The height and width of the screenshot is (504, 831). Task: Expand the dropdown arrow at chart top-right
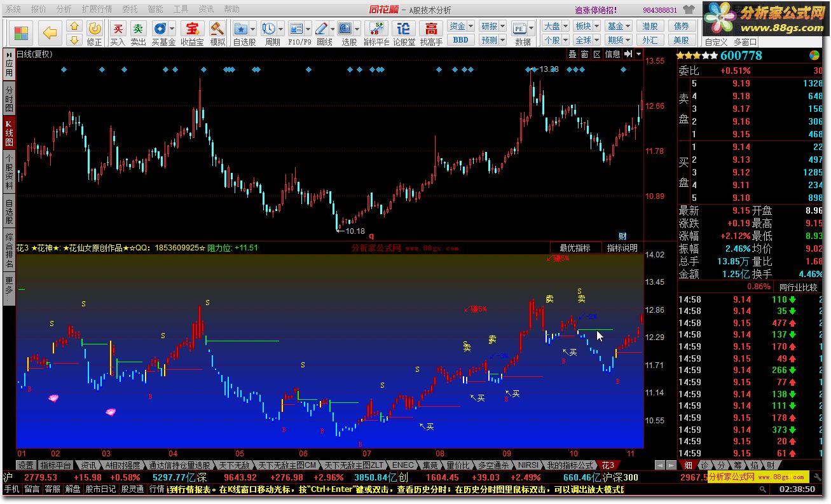[x=638, y=54]
